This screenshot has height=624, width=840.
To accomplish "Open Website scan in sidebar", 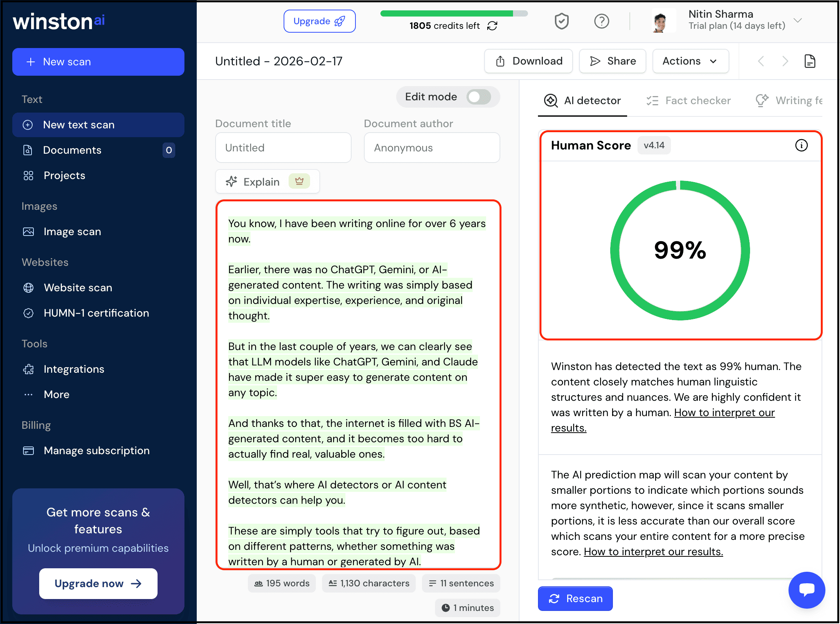I will click(98, 288).
